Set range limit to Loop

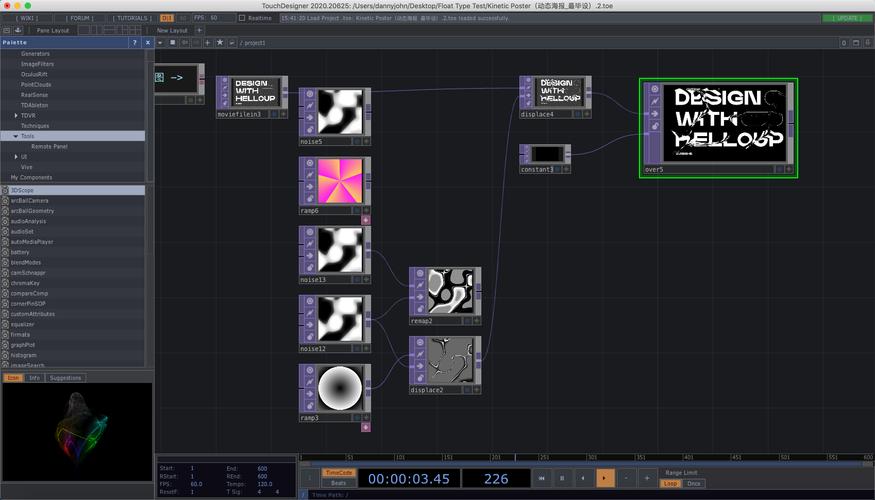[x=670, y=483]
